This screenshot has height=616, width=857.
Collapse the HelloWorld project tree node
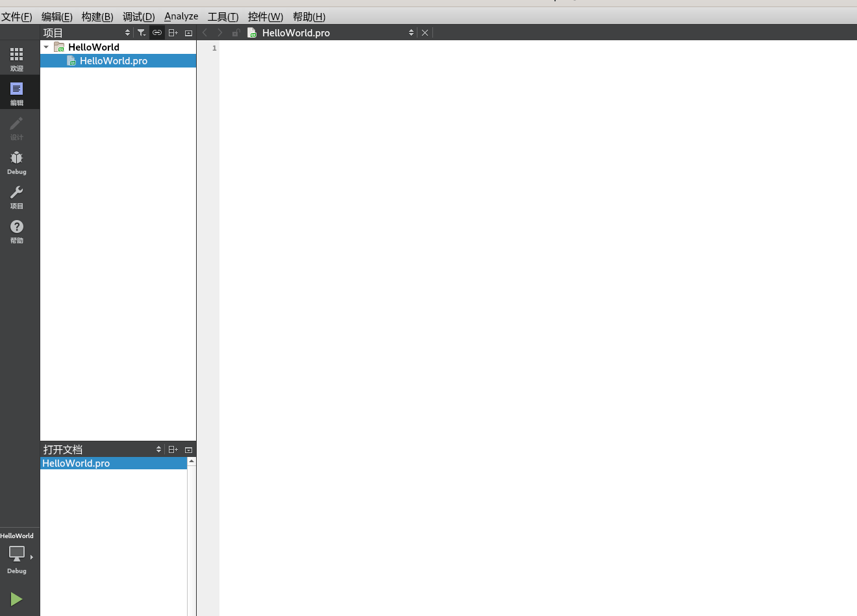coord(46,47)
